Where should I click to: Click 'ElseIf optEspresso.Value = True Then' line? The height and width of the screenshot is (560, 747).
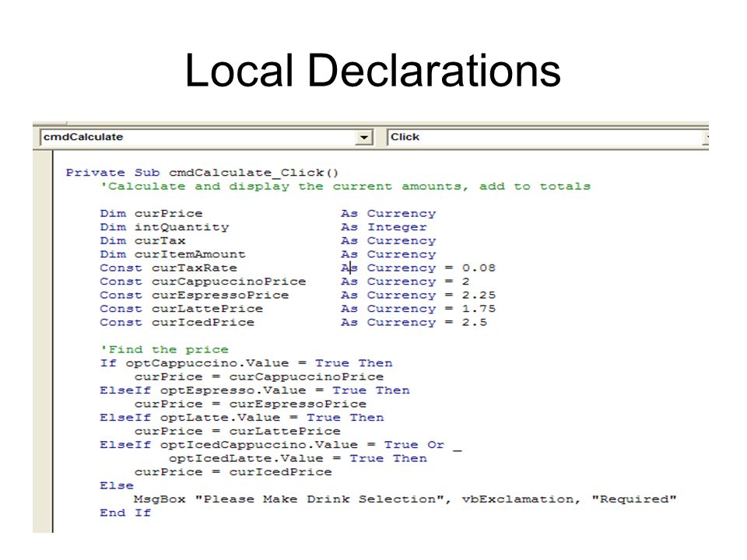255,390
